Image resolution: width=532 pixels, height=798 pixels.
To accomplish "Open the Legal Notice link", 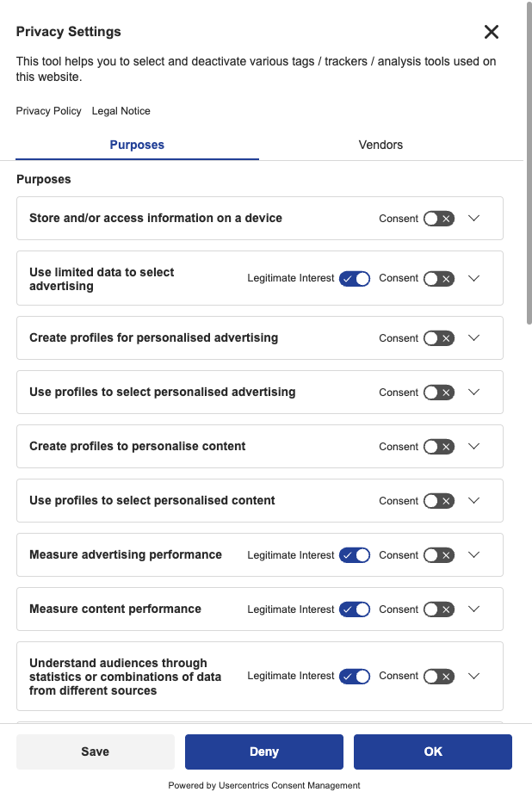I will click(121, 111).
